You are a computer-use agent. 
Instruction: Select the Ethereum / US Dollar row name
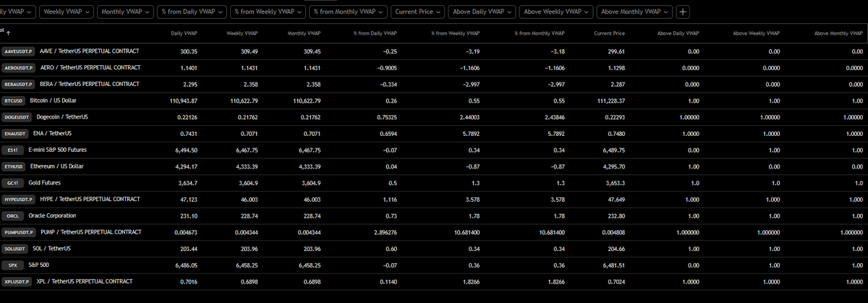59,166
